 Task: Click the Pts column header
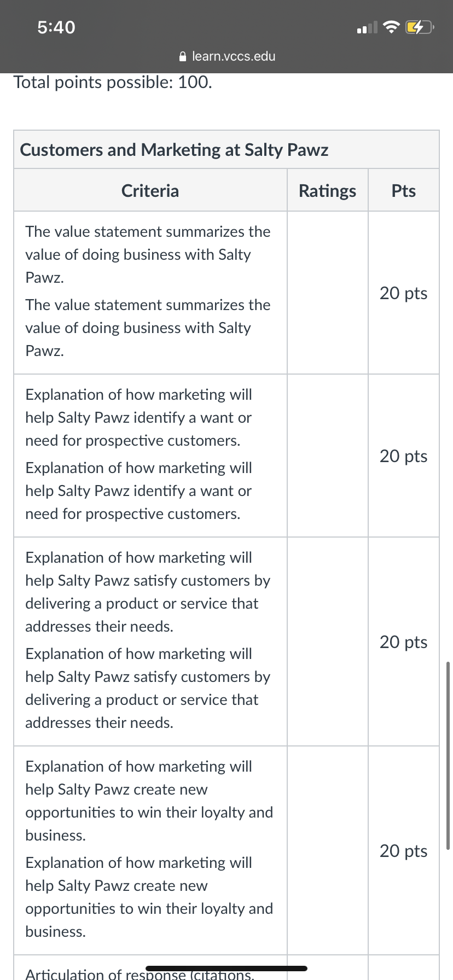click(404, 190)
